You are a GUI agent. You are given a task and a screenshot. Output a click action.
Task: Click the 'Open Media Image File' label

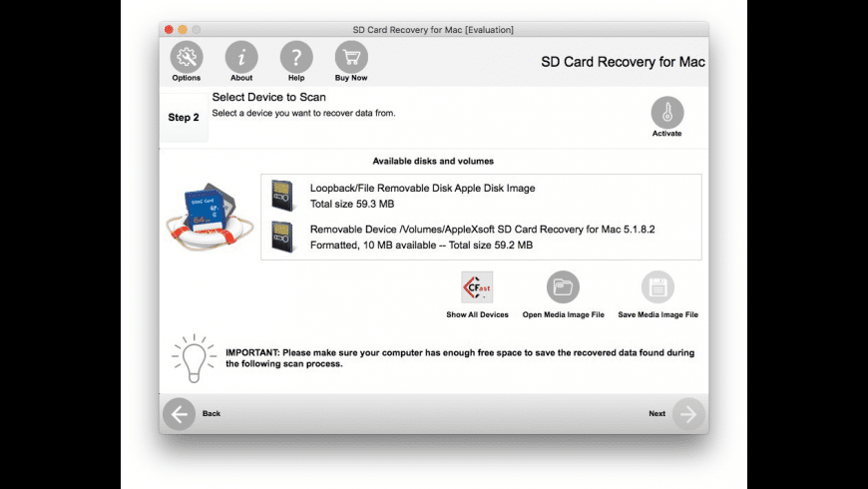(x=564, y=314)
